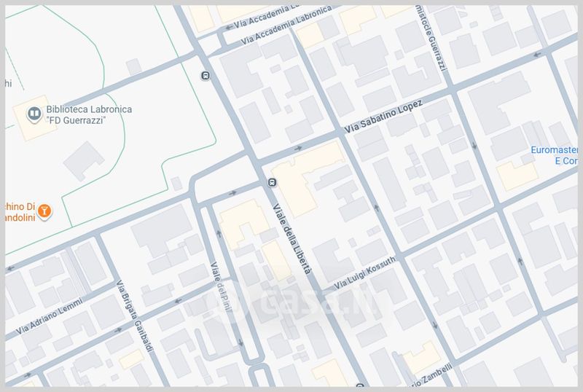Click the orange cocktail bar pin icon
This screenshot has height=392, width=583.
45,211
